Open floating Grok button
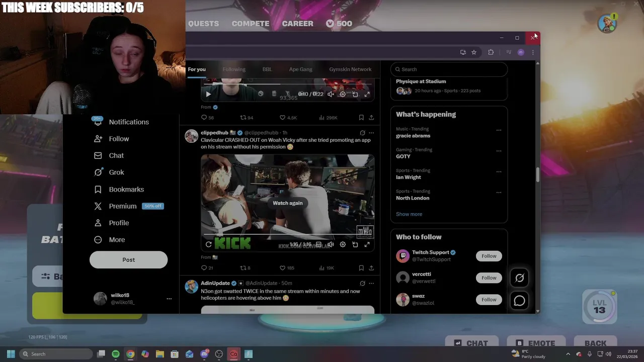The height and width of the screenshot is (362, 644). tap(519, 278)
